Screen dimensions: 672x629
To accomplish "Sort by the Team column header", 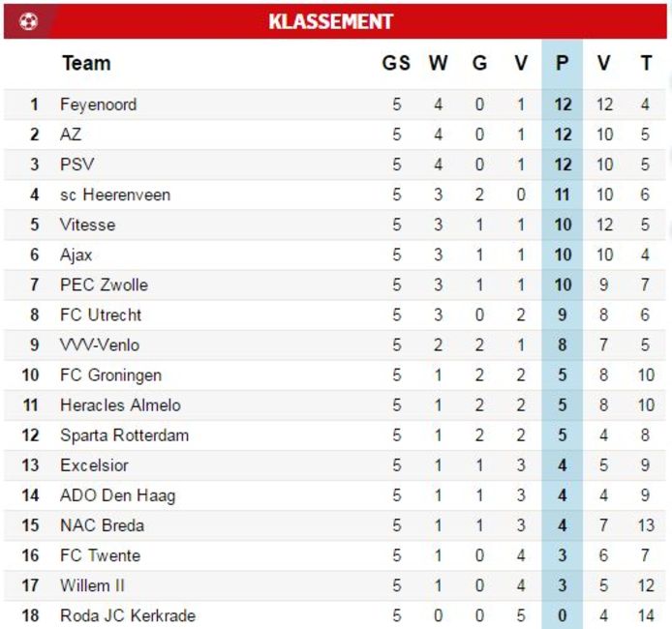I will [86, 63].
